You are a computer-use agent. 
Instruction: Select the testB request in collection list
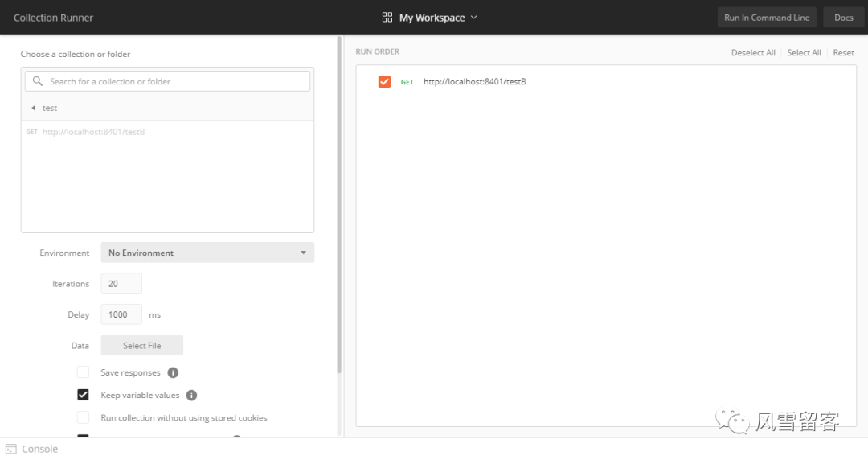point(167,132)
